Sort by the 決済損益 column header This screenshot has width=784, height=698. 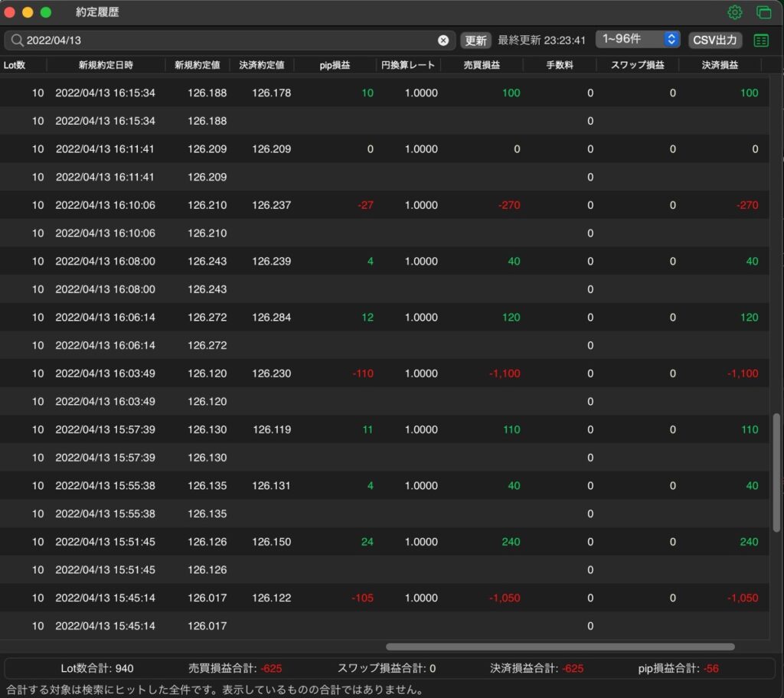pyautogui.click(x=720, y=65)
